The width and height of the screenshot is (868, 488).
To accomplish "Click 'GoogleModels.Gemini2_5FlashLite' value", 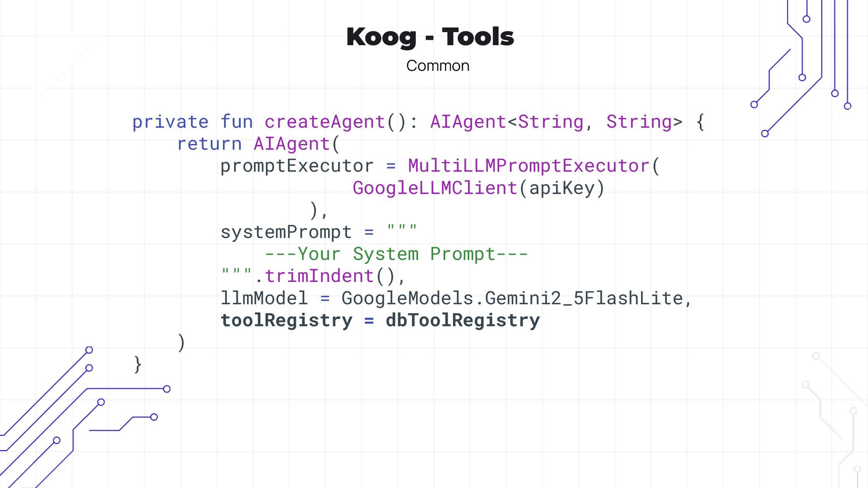I will [512, 298].
